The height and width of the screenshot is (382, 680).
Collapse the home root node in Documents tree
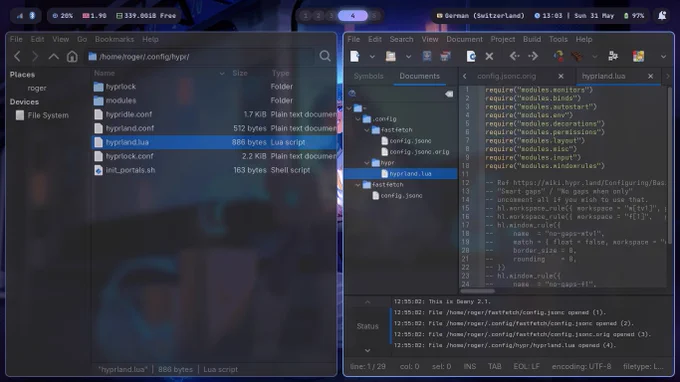[x=350, y=108]
